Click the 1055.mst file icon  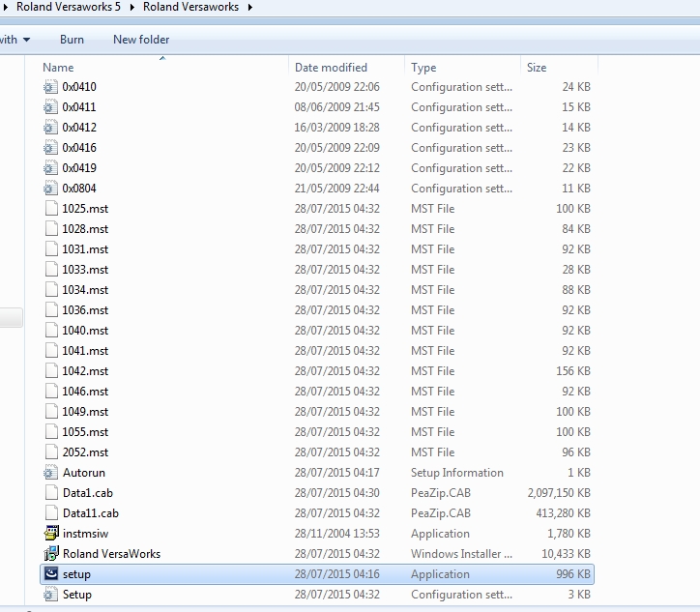51,432
